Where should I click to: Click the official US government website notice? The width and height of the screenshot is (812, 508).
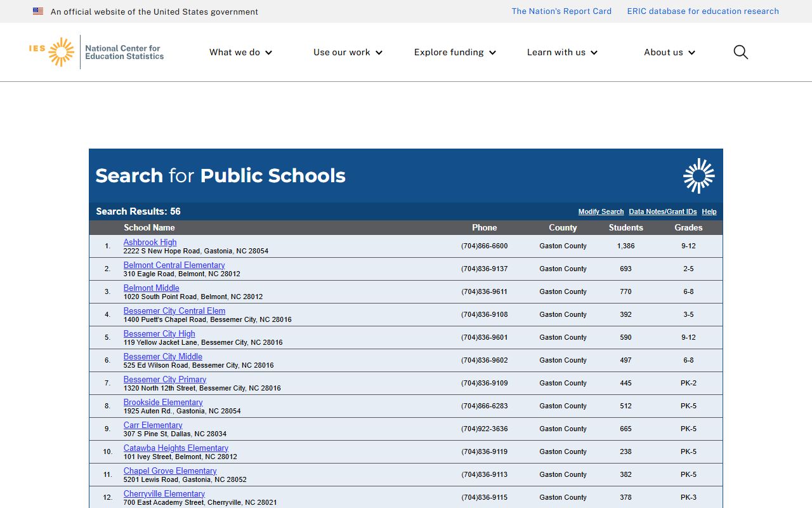click(x=154, y=11)
